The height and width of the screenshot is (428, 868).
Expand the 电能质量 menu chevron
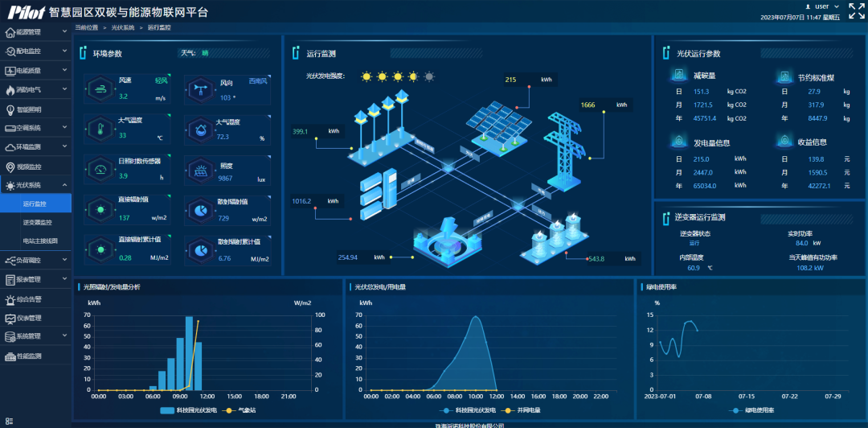(x=64, y=71)
